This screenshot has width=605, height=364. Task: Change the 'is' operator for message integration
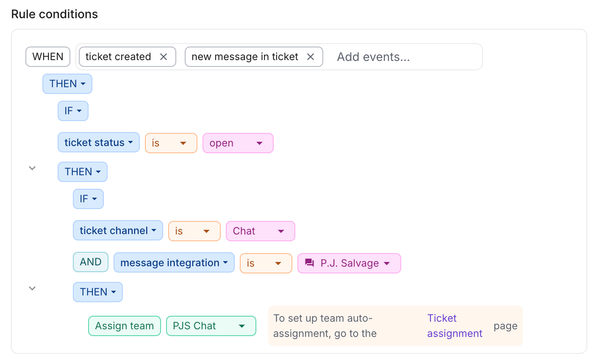pyautogui.click(x=266, y=263)
